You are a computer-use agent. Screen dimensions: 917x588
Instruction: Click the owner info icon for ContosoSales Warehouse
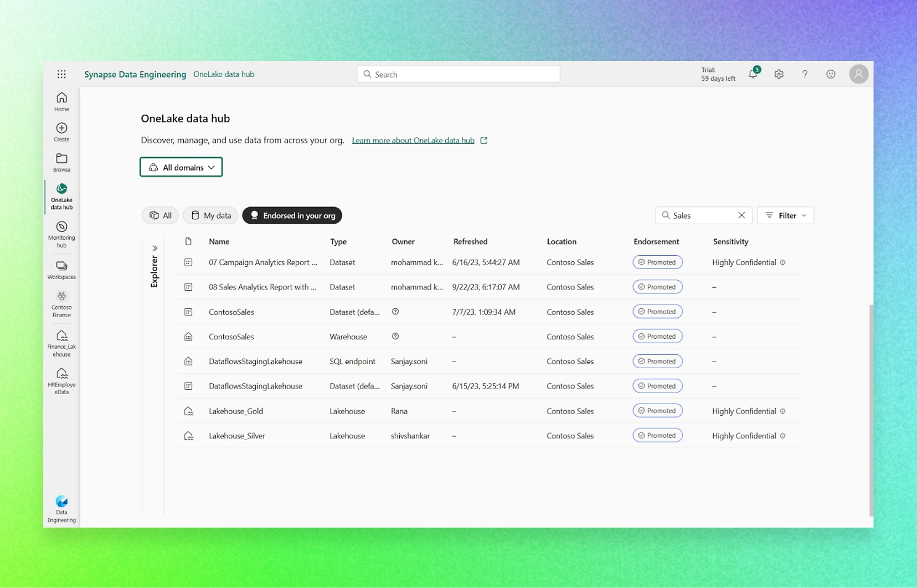[x=395, y=336]
